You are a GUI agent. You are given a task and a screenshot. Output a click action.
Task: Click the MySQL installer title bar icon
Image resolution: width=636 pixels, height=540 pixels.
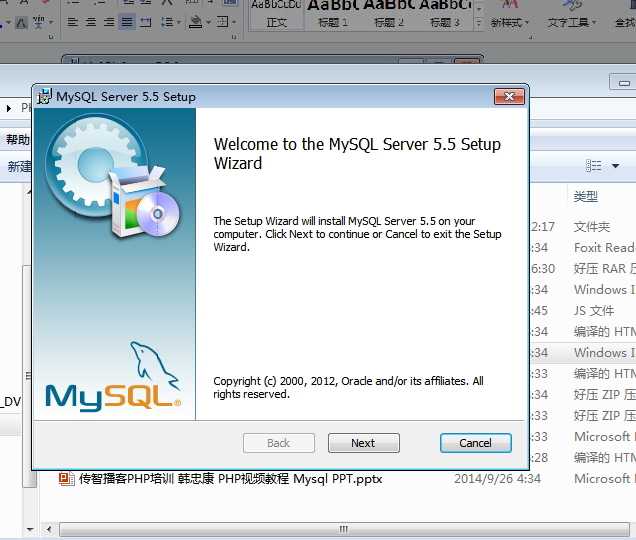pyautogui.click(x=44, y=97)
